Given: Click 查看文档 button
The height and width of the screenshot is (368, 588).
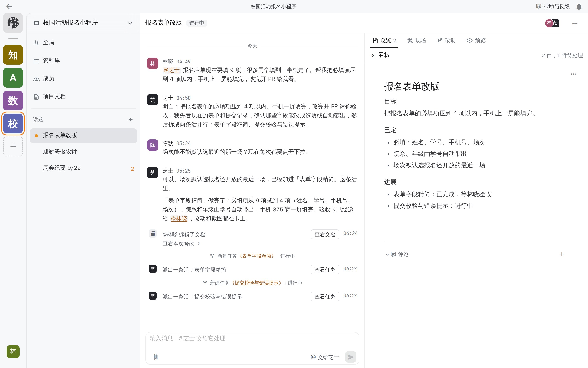Looking at the screenshot, I should point(325,234).
